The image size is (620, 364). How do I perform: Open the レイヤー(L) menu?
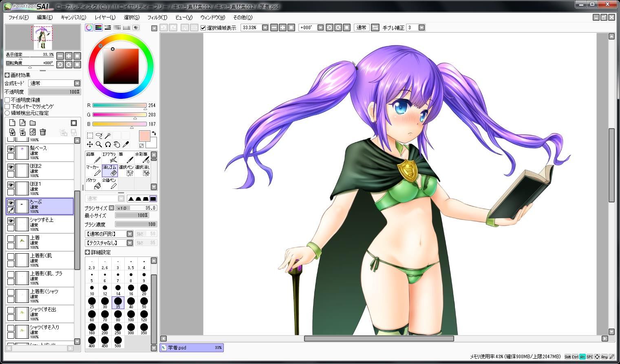[x=105, y=18]
